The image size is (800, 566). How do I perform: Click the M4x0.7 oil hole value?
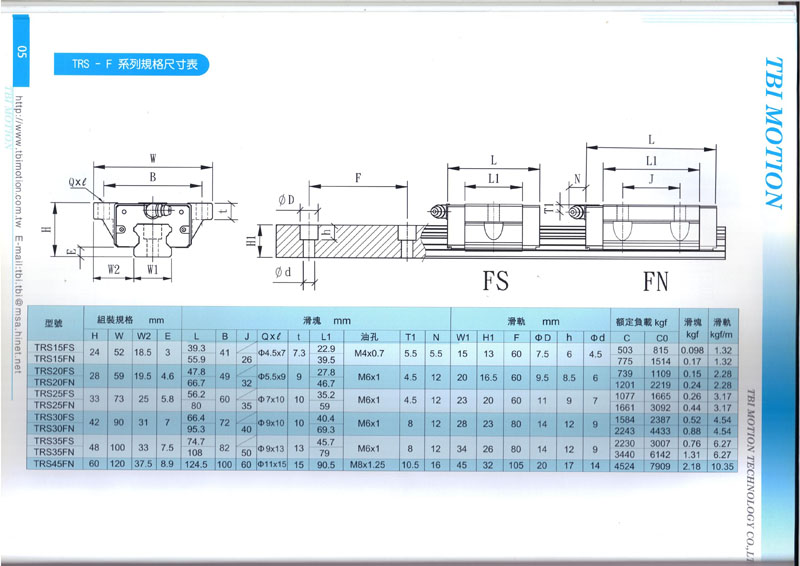[x=369, y=353]
